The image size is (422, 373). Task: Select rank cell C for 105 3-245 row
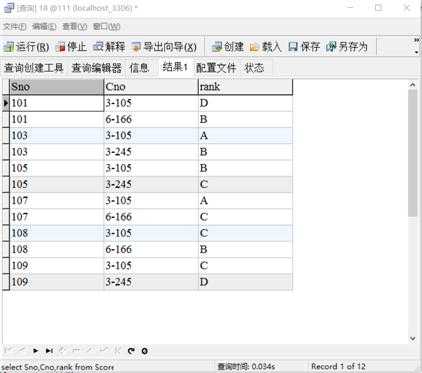(245, 184)
